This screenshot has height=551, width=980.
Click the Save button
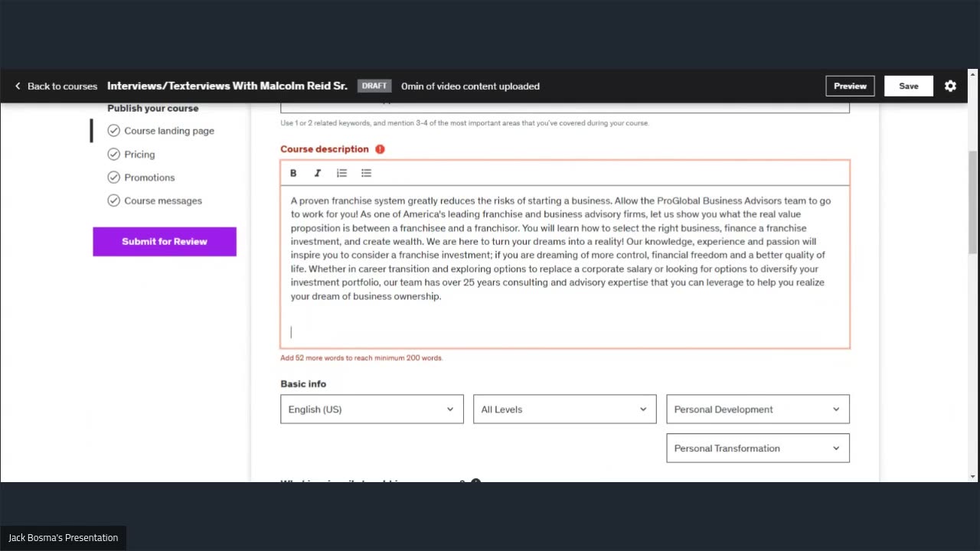[x=909, y=86]
